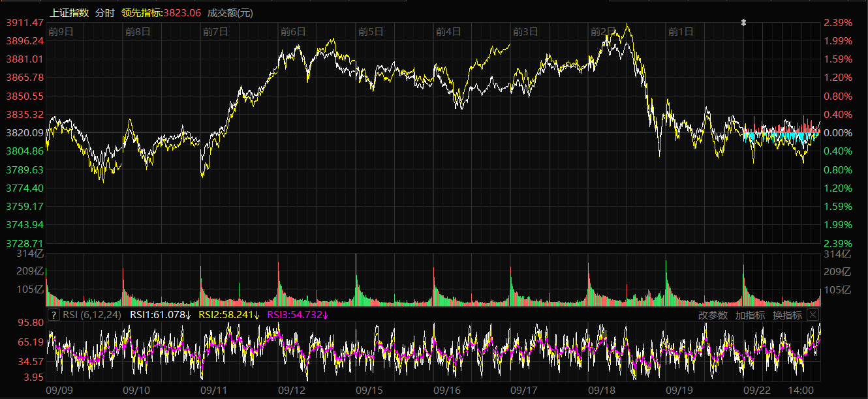Click the divider marker icon above 09/22
868x399 pixels.
click(743, 23)
